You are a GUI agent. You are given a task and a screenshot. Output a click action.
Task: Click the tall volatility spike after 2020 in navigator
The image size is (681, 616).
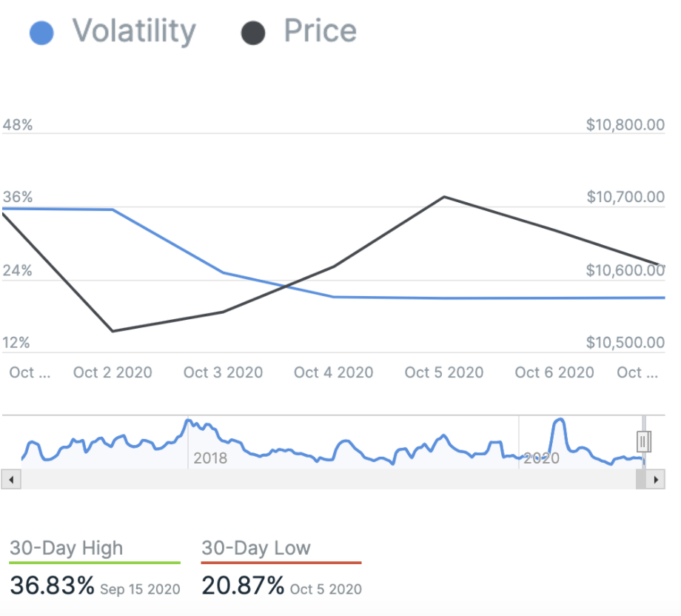559,422
